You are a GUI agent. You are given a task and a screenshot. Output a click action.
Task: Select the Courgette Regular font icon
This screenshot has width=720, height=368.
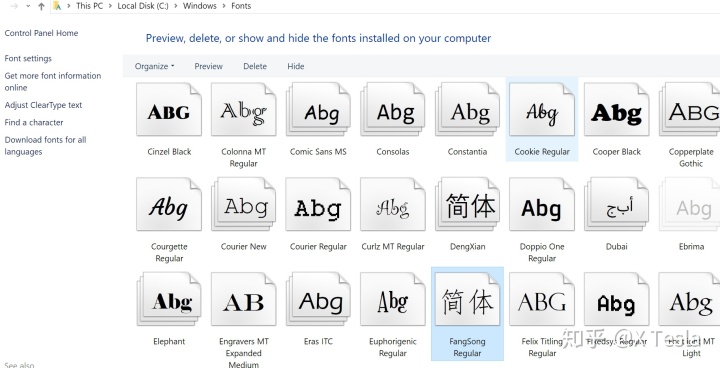click(169, 204)
